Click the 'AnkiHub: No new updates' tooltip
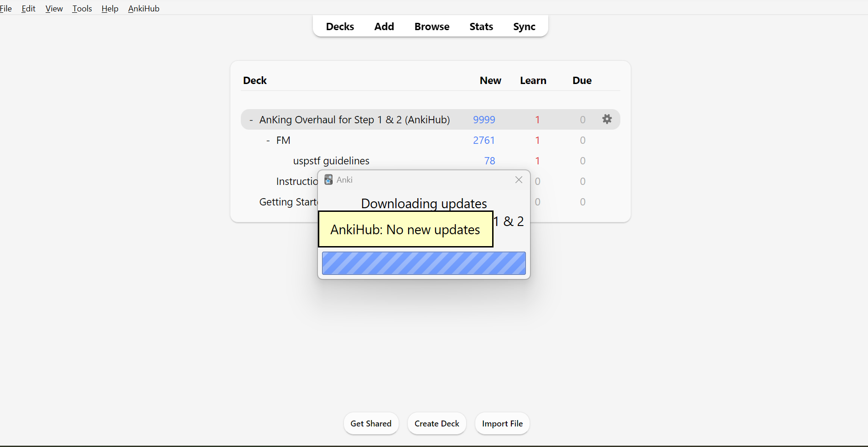The height and width of the screenshot is (447, 868). (405, 229)
